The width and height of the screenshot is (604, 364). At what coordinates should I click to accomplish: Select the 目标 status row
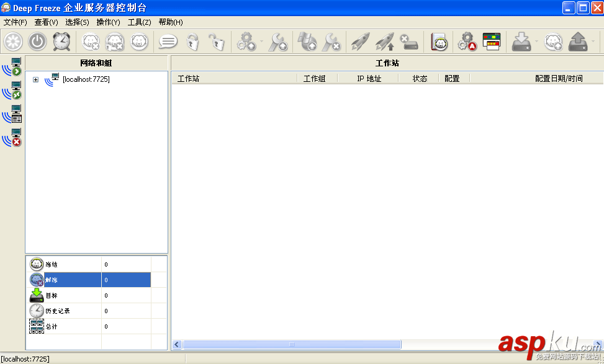click(x=90, y=296)
